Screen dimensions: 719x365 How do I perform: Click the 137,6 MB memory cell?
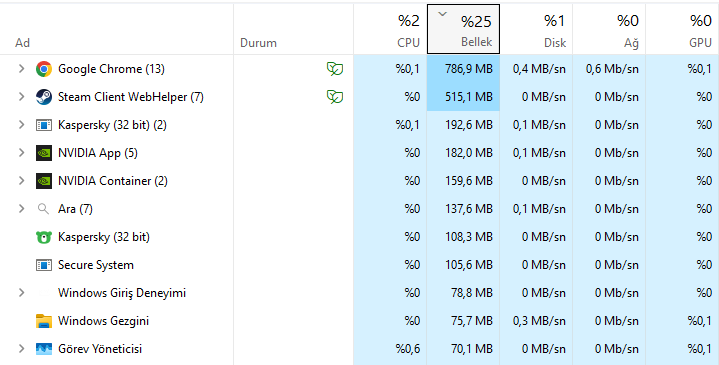point(463,209)
